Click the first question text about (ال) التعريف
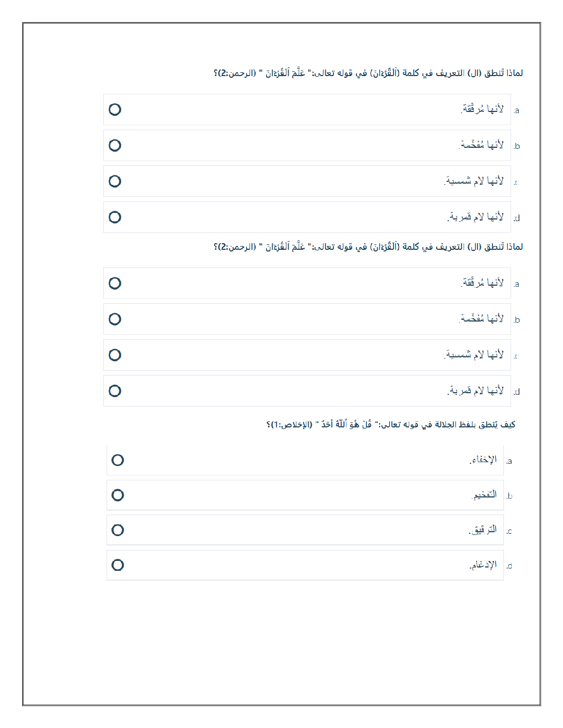The width and height of the screenshot is (563, 728). 368,73
